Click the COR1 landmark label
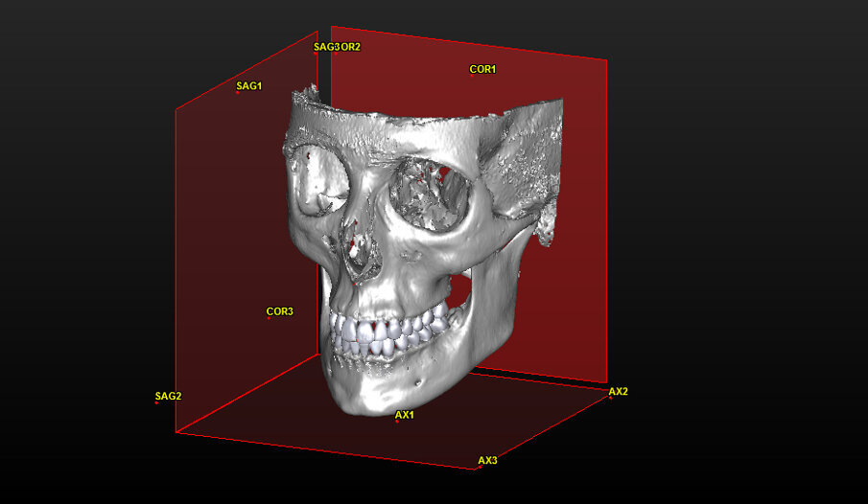Viewport: 868px width, 504px height. point(482,69)
